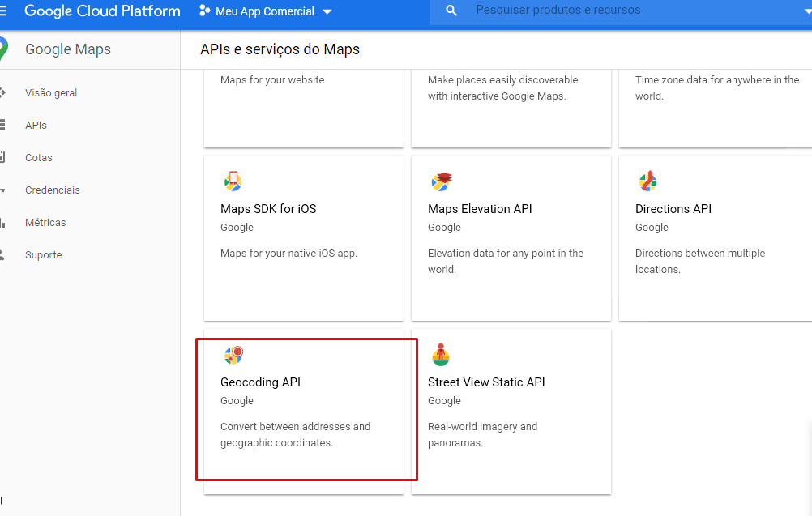Click 'Elevation data for any point' description
The height and width of the screenshot is (516, 812).
[506, 262]
